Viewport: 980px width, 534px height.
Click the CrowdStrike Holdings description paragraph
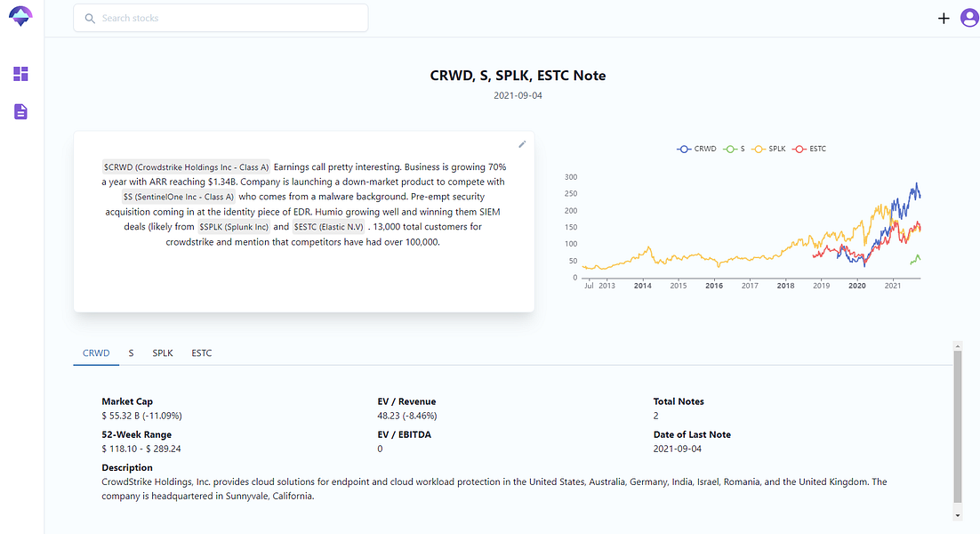(494, 489)
